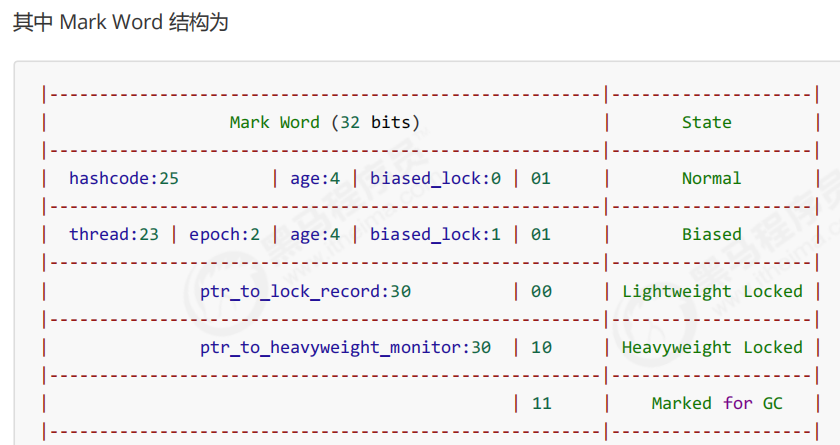Click the 'Lightweight Locked' state label

712,291
